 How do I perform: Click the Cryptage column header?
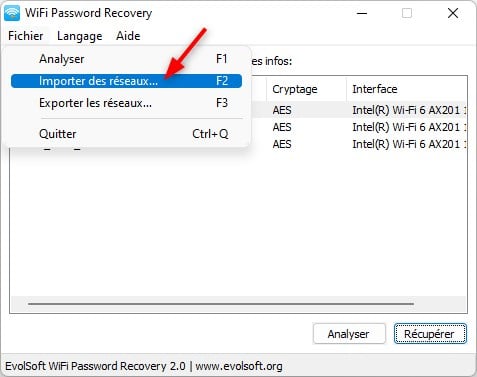pos(306,89)
